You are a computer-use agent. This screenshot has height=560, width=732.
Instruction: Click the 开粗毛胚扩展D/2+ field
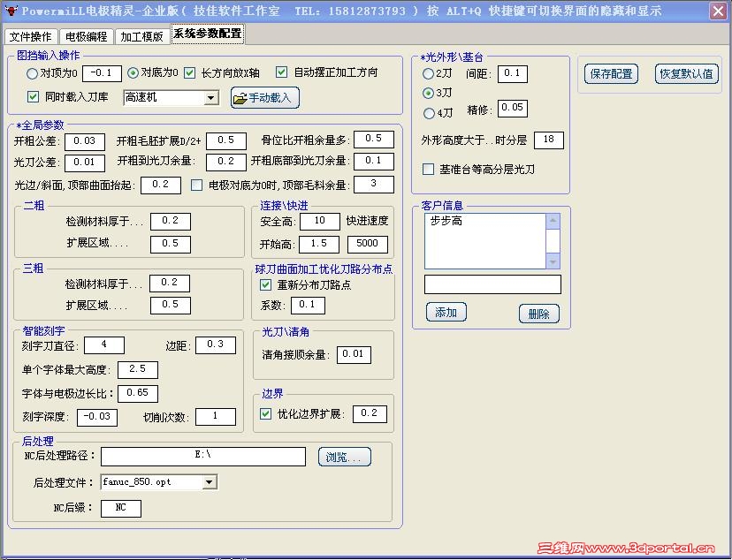click(x=226, y=140)
